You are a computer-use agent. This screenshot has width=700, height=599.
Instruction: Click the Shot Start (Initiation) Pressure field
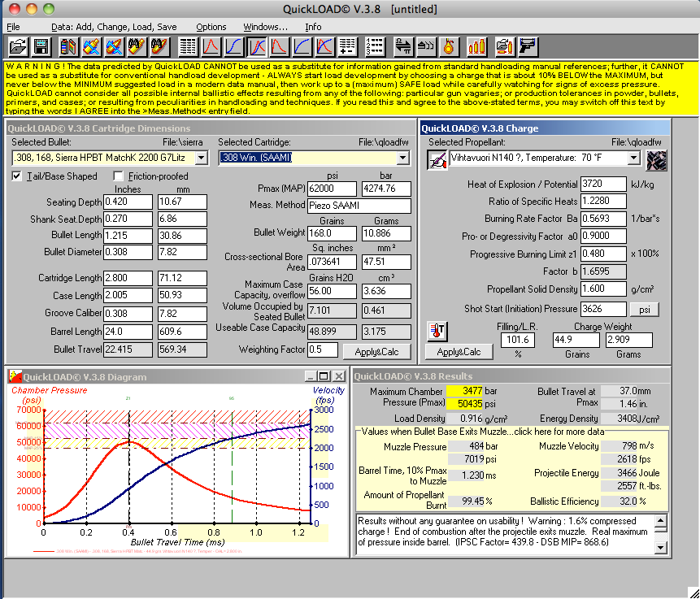pyautogui.click(x=603, y=309)
